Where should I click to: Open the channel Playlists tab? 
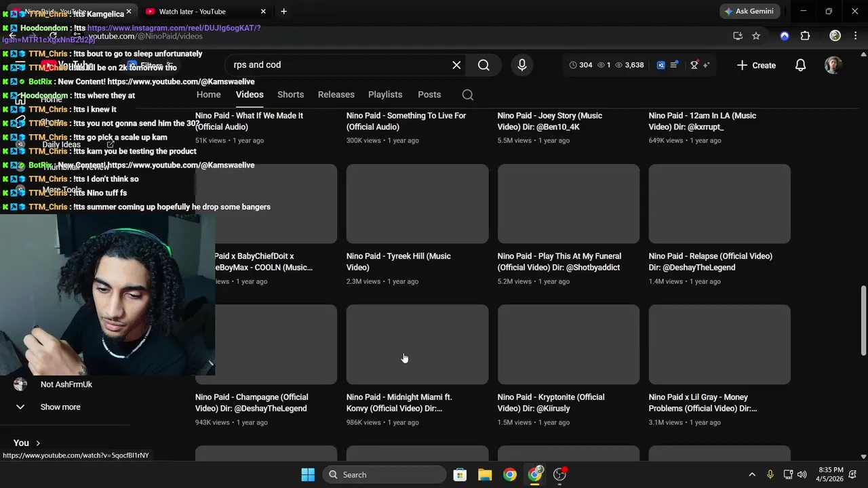click(385, 95)
